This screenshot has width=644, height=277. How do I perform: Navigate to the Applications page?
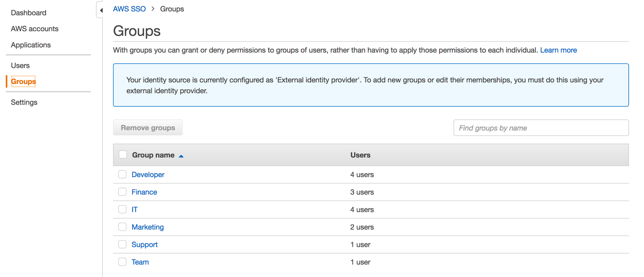31,45
